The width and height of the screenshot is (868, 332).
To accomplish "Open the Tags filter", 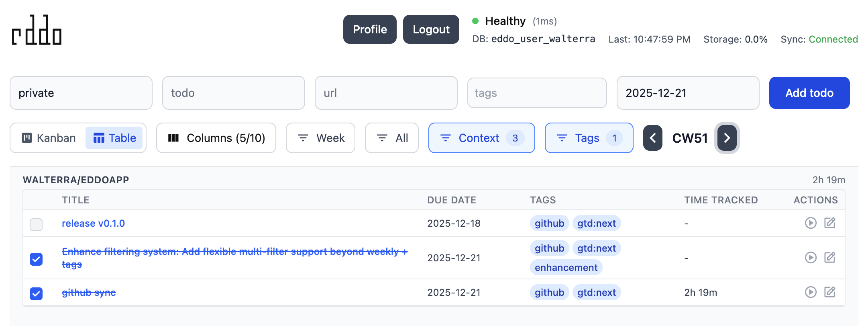I will [x=589, y=138].
